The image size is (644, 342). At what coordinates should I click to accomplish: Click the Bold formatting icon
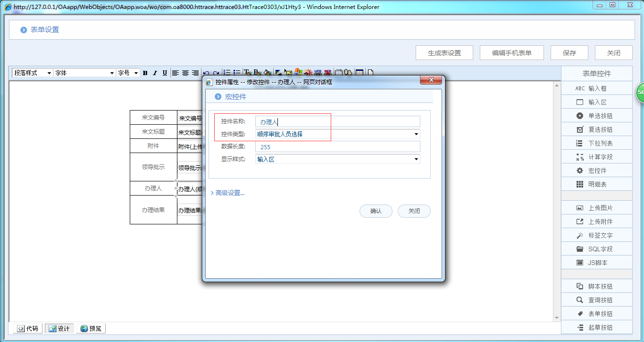pyautogui.click(x=145, y=73)
